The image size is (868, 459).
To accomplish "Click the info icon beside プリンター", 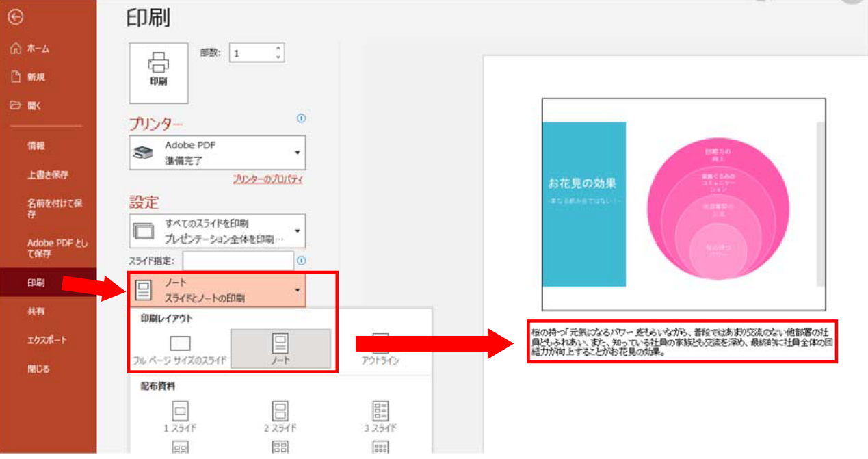I will [301, 118].
